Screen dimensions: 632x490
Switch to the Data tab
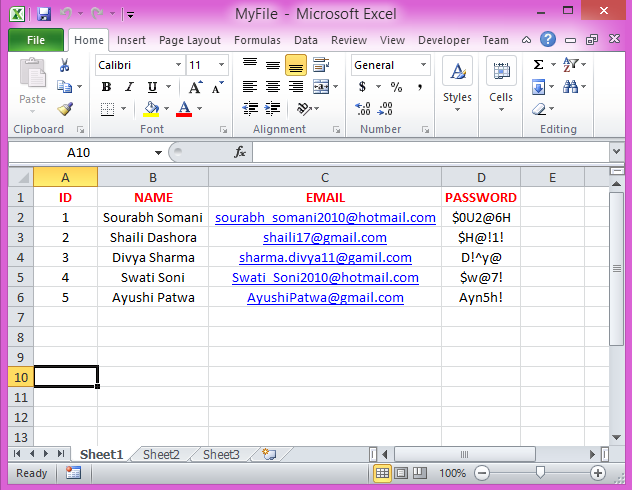click(306, 40)
